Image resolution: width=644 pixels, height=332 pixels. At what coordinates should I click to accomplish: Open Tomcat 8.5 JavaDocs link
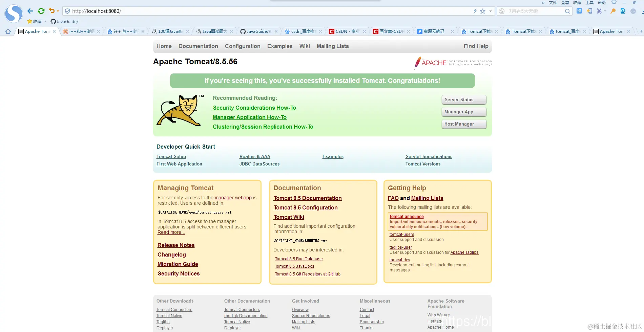coord(294,266)
